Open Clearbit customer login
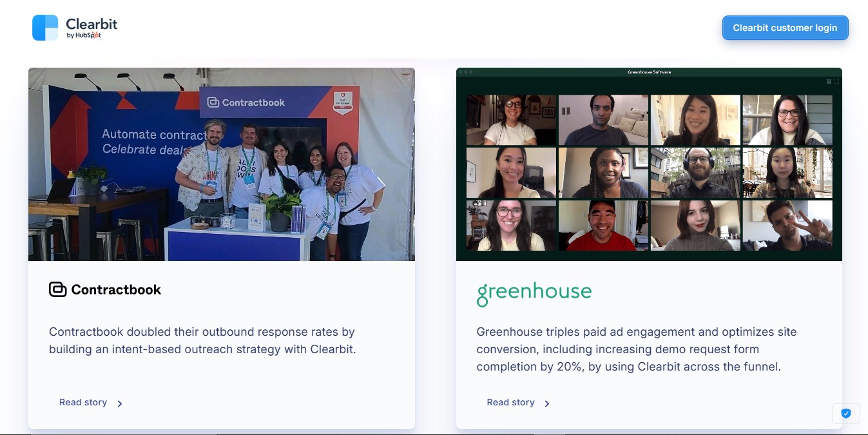Image resolution: width=868 pixels, height=435 pixels. (x=785, y=28)
